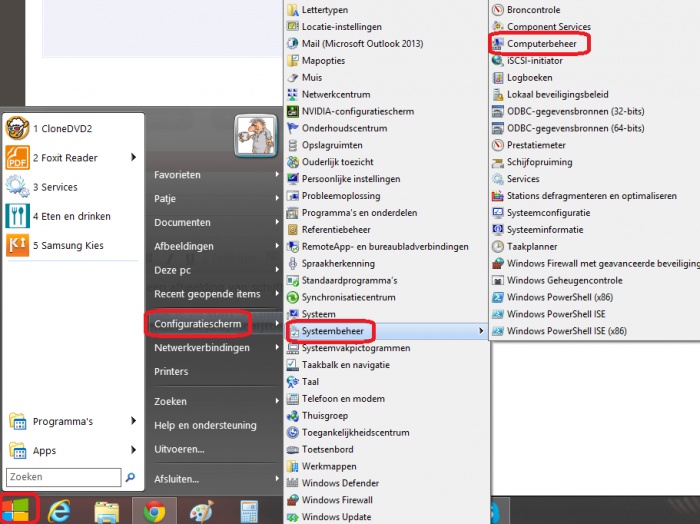The width and height of the screenshot is (700, 524).
Task: Click the search magnifier icon
Action: [130, 477]
